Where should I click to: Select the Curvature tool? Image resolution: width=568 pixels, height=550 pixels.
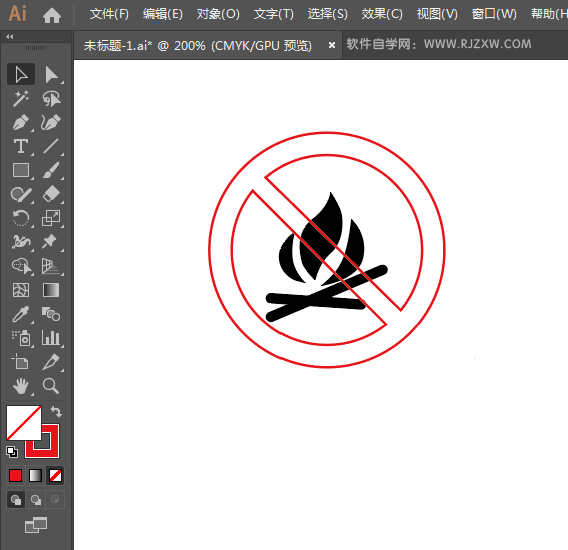coord(51,122)
